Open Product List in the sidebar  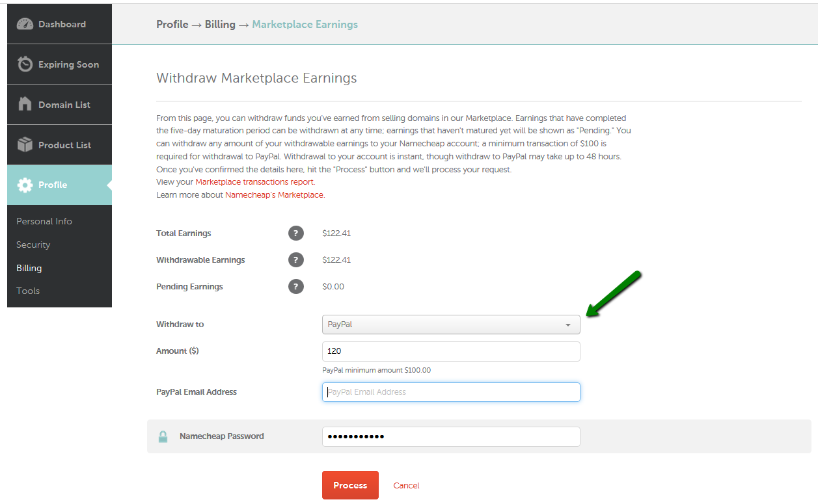point(59,145)
